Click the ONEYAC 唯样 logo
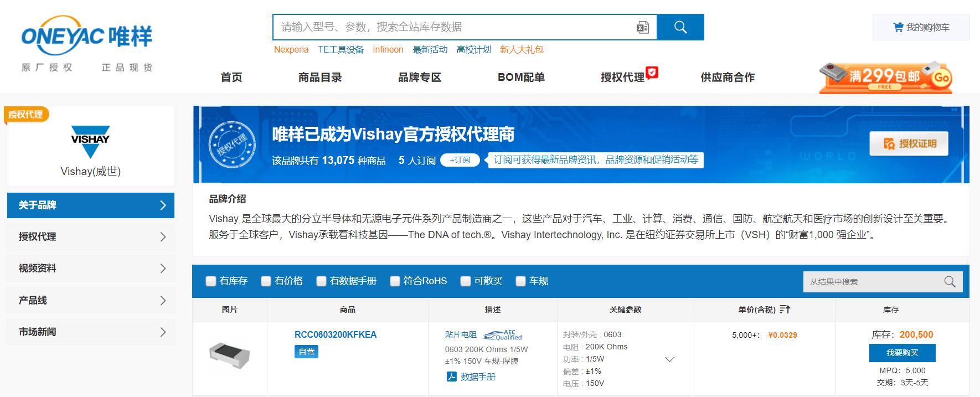 pos(87,37)
